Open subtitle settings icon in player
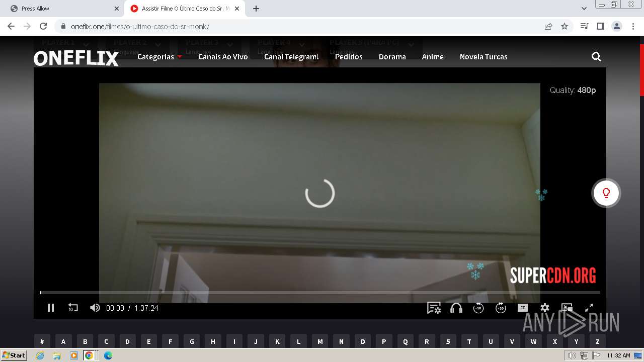644x362 pixels. point(434,308)
